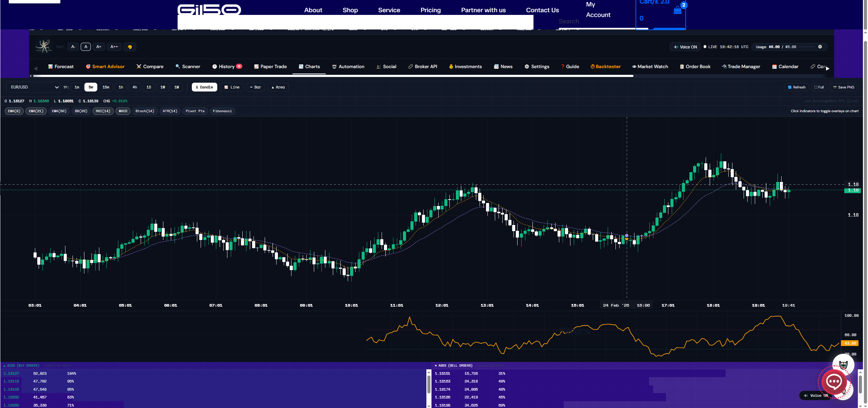Click the robot mascot avatar icon
This screenshot has width=868, height=408.
click(x=843, y=365)
